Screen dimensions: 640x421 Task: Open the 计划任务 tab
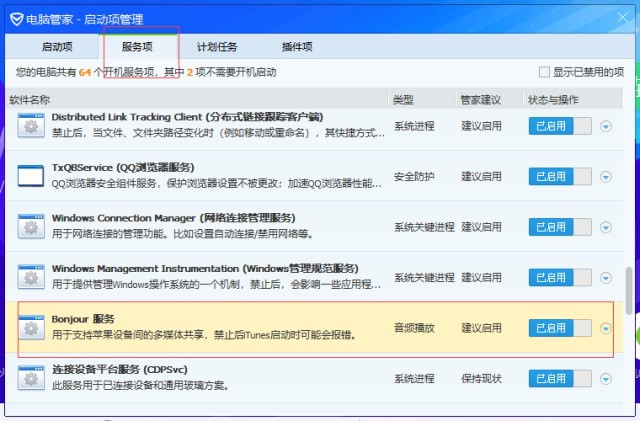coord(217,47)
